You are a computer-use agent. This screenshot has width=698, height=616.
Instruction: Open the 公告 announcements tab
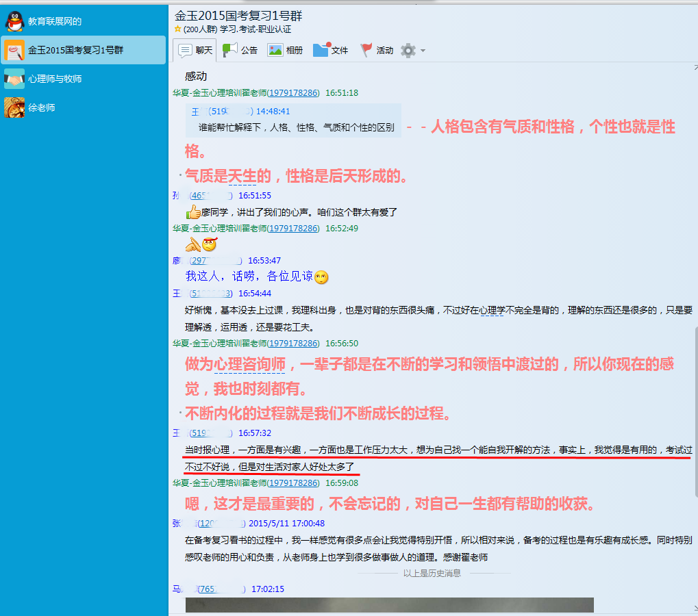pyautogui.click(x=240, y=50)
